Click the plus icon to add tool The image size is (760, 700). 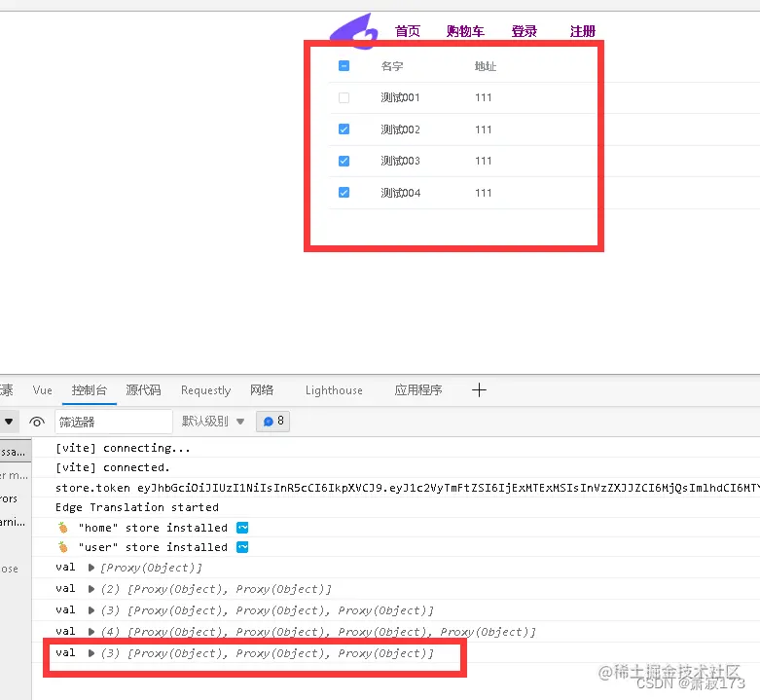tap(479, 390)
